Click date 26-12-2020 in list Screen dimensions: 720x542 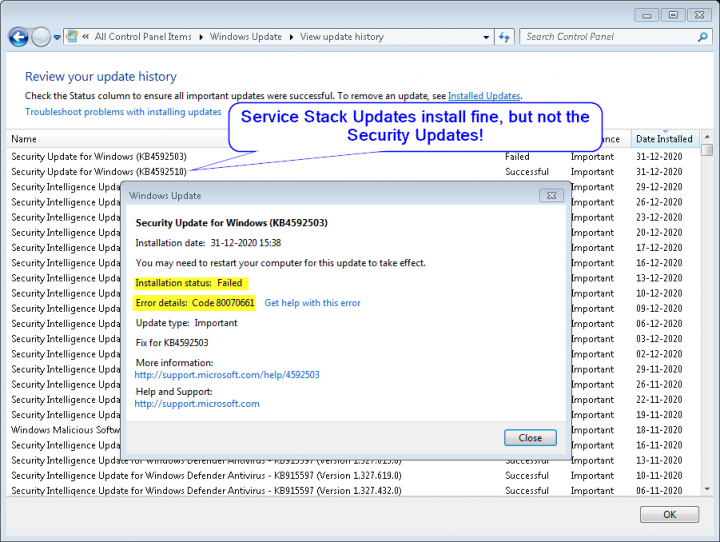pos(659,202)
